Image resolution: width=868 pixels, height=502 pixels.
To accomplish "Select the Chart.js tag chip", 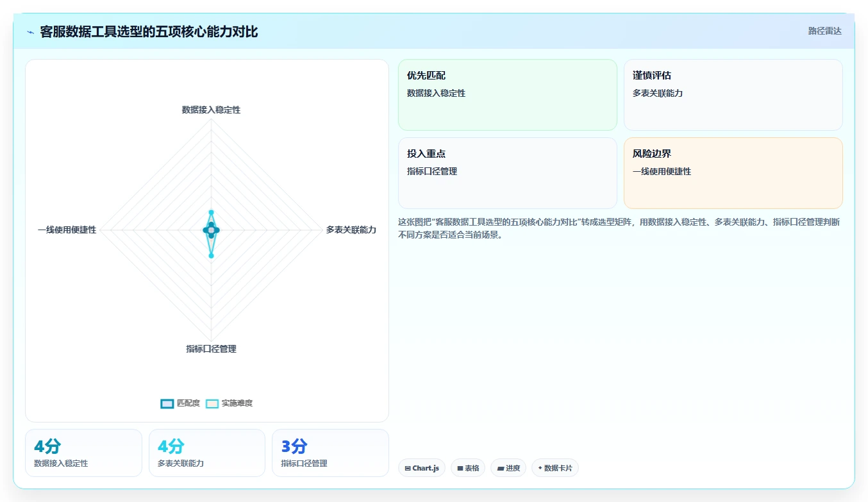I will [422, 468].
